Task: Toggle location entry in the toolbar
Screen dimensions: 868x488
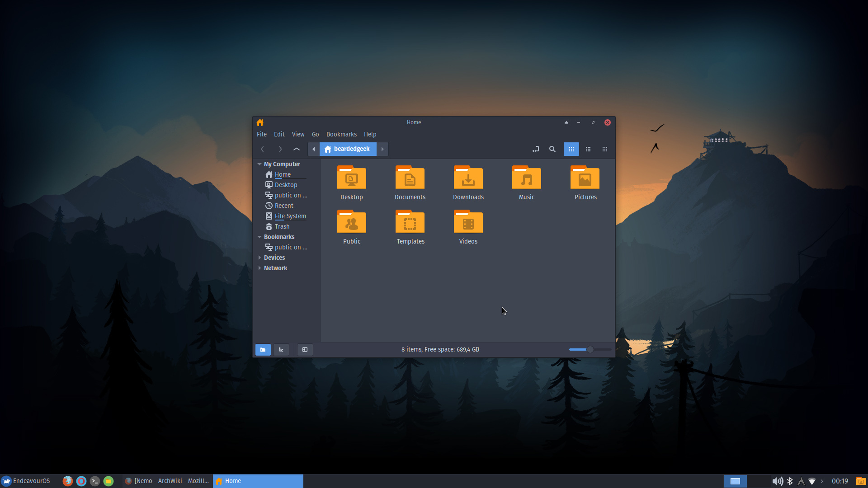Action: (x=536, y=149)
